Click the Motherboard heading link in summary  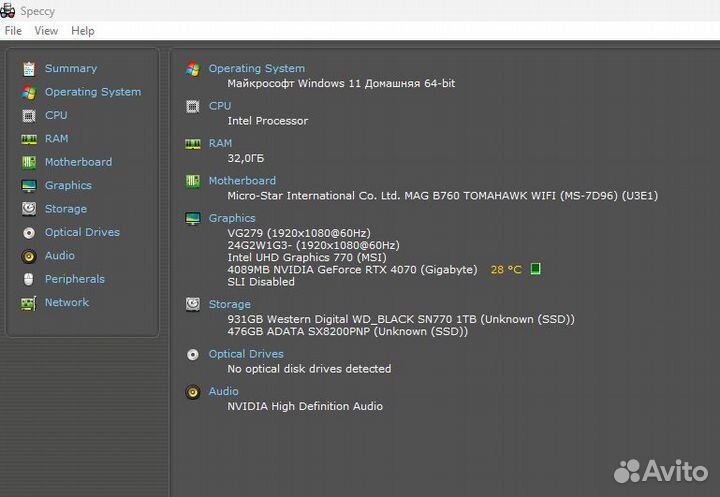(x=242, y=181)
